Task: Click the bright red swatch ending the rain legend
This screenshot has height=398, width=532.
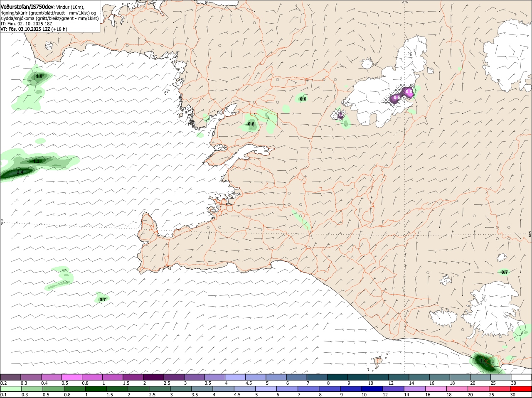Action: tap(521, 389)
